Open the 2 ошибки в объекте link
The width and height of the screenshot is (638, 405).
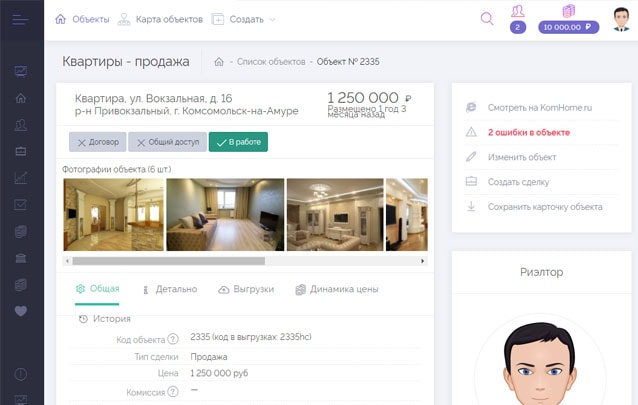click(529, 132)
